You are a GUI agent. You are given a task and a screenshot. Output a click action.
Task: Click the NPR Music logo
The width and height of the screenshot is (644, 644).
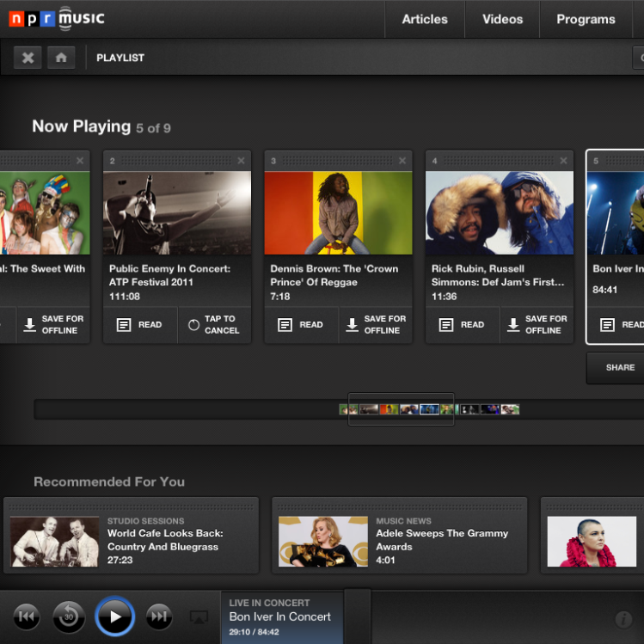click(57, 18)
